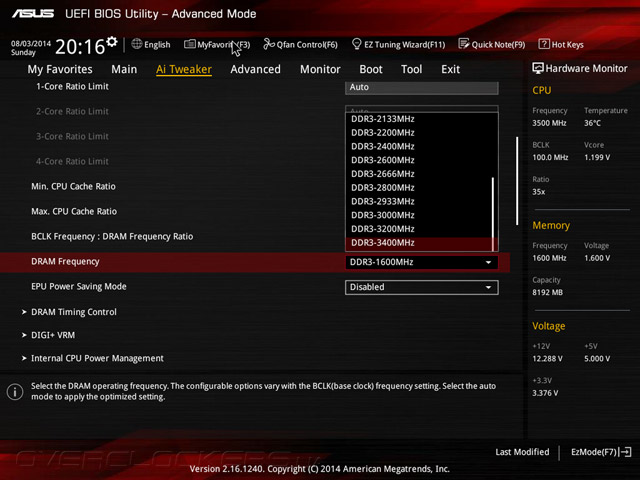The height and width of the screenshot is (480, 640).
Task: Open the EPU Power Saving Mode dropdown
Action: [x=422, y=287]
